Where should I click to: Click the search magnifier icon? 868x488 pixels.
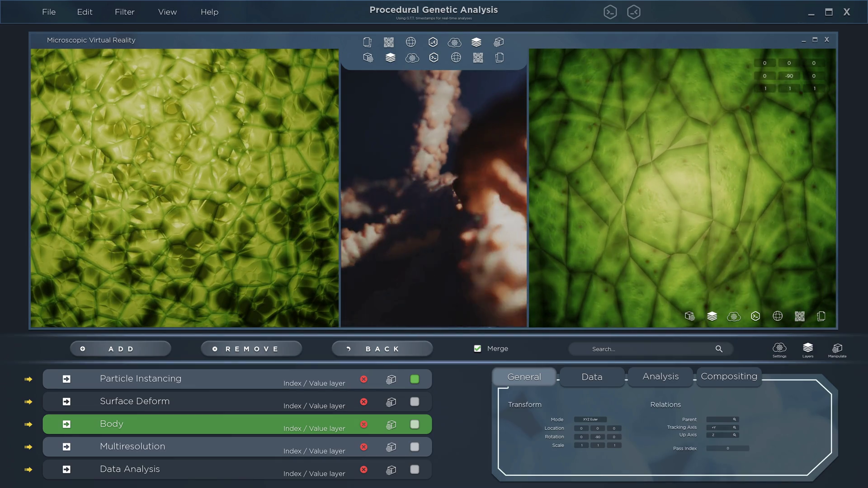(719, 349)
